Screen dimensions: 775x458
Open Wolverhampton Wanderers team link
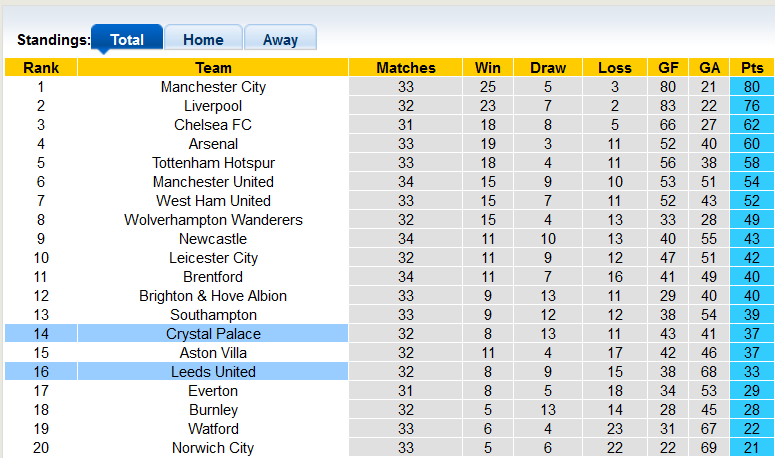[x=213, y=220]
